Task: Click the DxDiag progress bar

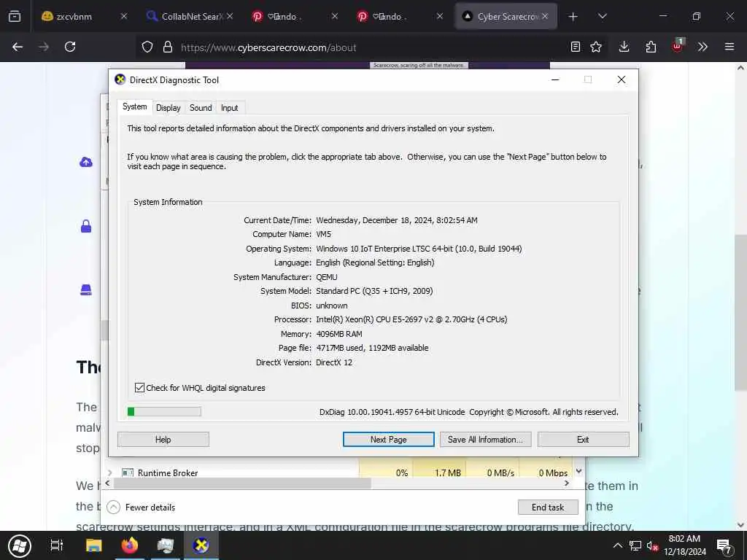Action: pyautogui.click(x=164, y=411)
